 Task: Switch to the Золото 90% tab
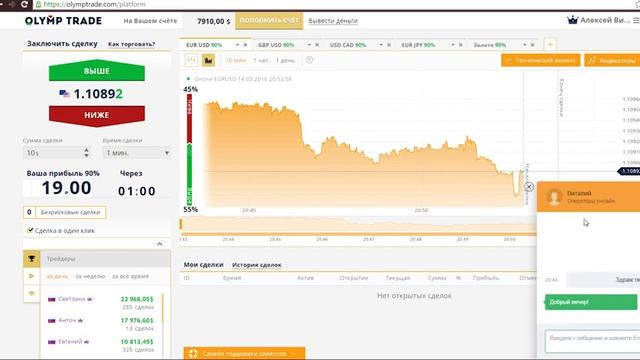coord(490,45)
